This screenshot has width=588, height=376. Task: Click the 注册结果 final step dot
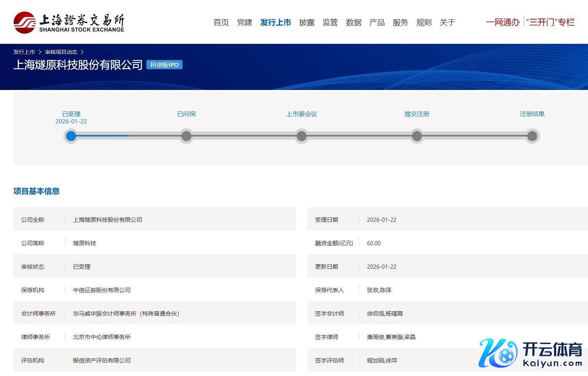click(532, 136)
